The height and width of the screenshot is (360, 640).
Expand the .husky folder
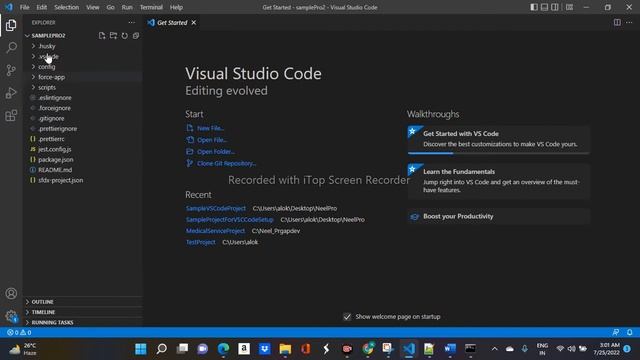pyautogui.click(x=82, y=46)
